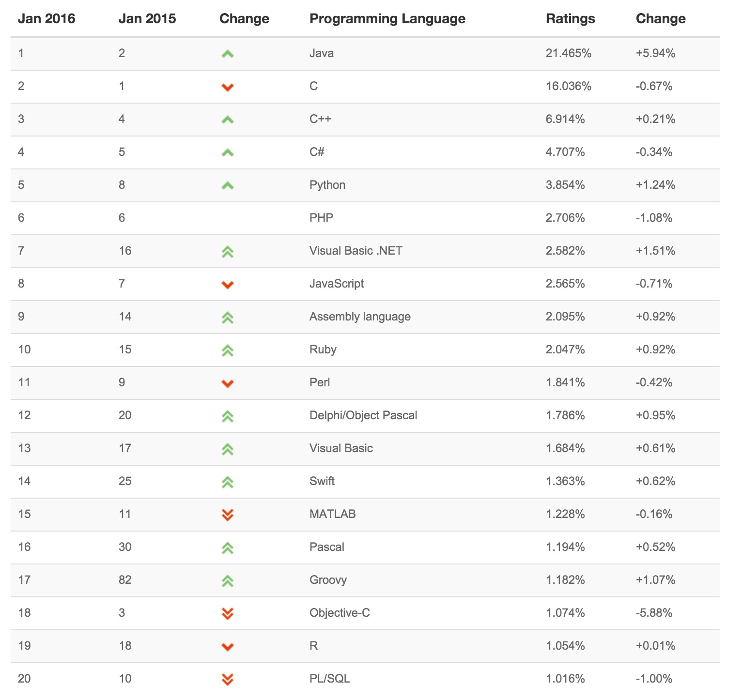
Task: Click the double down arrow beside PL/SQL
Action: point(227,680)
